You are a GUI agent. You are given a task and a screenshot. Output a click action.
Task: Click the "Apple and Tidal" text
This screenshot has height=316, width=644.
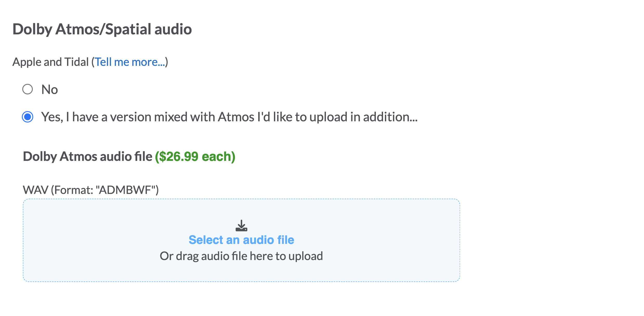[51, 62]
